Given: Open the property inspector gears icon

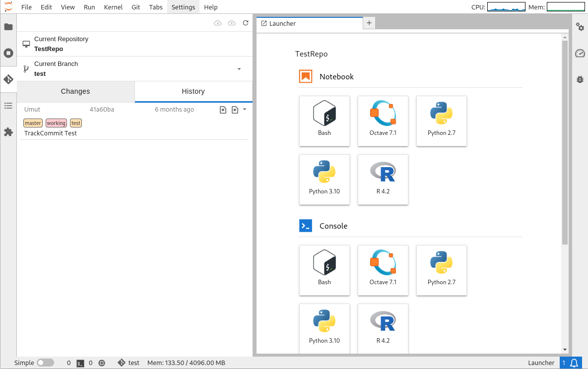Looking at the screenshot, I should pyautogui.click(x=580, y=27).
